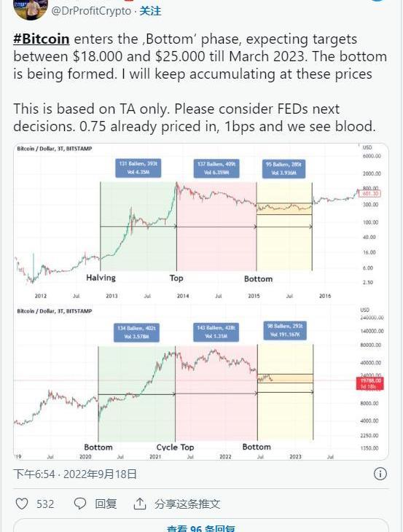The height and width of the screenshot is (532, 403).
Task: Click the Cycle Top label on lower chart
Action: click(175, 447)
